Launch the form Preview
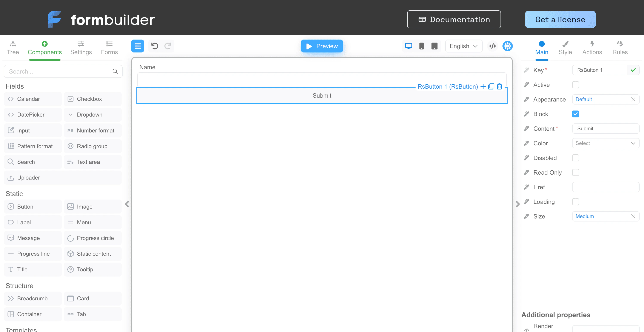 [x=322, y=46]
